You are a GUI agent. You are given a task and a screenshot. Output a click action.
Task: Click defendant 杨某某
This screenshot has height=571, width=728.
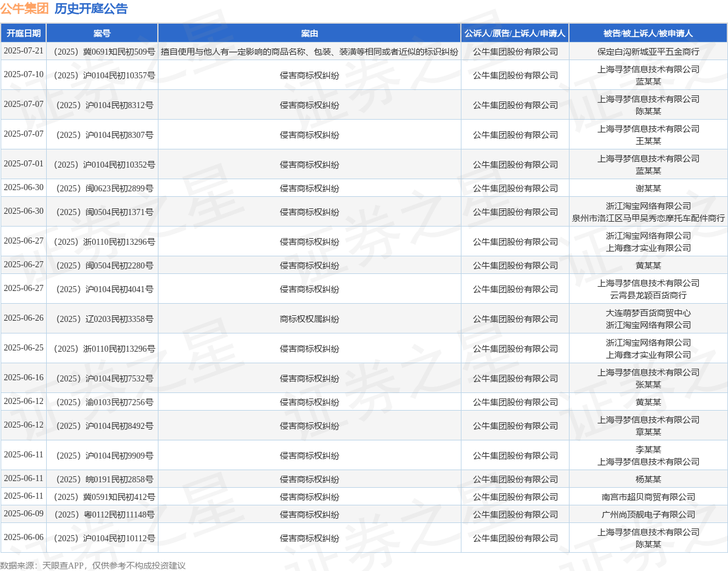point(648,479)
